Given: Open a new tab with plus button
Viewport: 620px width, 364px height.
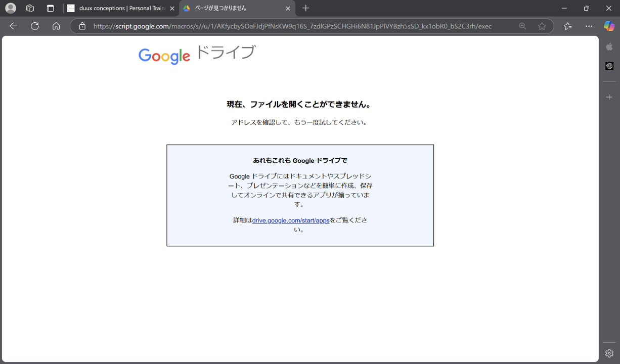Looking at the screenshot, I should [306, 8].
